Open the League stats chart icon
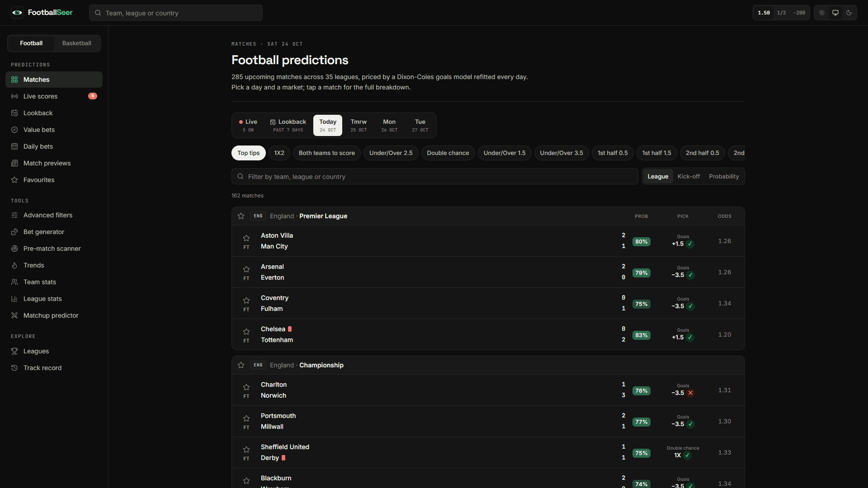The width and height of the screenshot is (868, 488). [x=14, y=299]
